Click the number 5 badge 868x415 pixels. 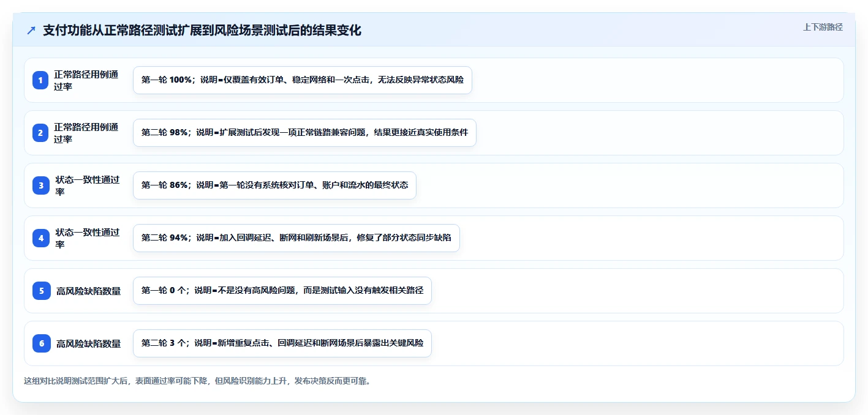40,291
